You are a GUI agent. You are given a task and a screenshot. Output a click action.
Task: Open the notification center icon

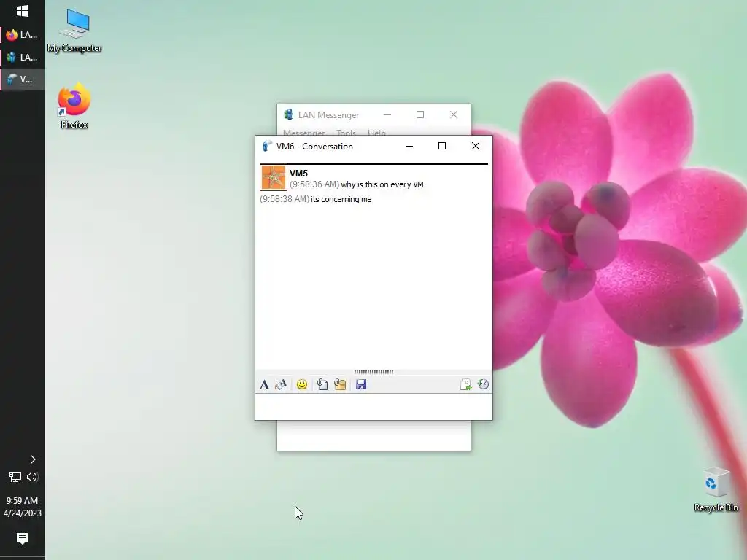tap(23, 539)
